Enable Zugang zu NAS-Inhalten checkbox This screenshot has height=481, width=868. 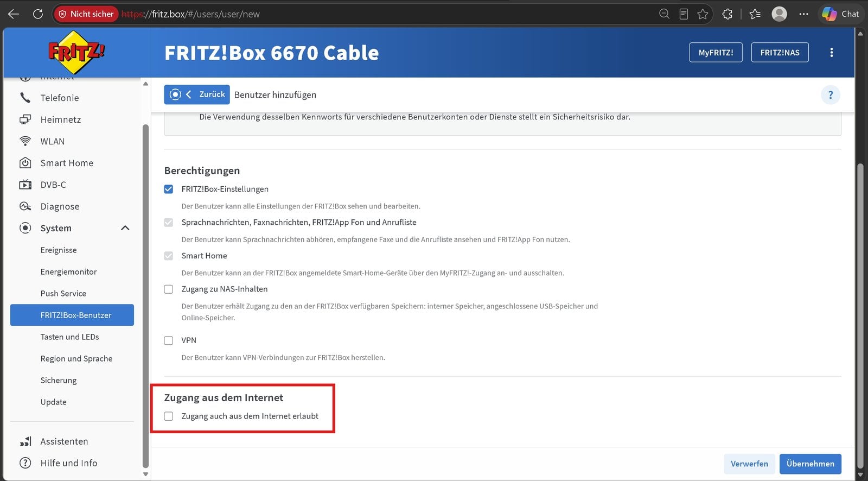(169, 289)
